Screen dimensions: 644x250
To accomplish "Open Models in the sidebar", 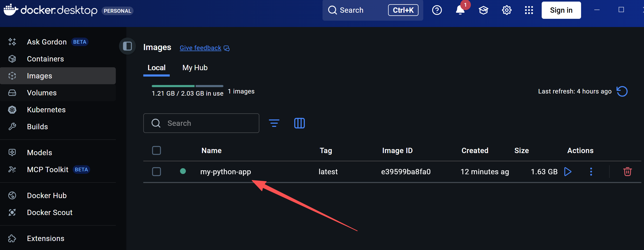I will (x=58, y=153).
